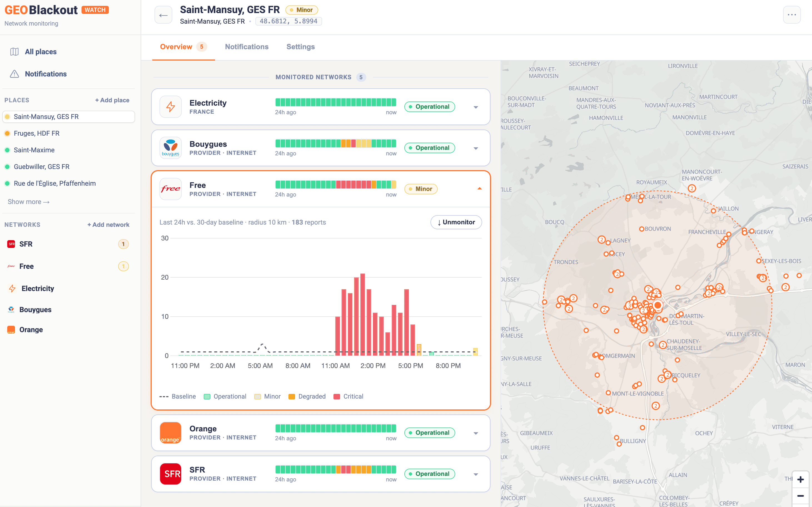Click Add place link
The image size is (812, 507).
112,100
